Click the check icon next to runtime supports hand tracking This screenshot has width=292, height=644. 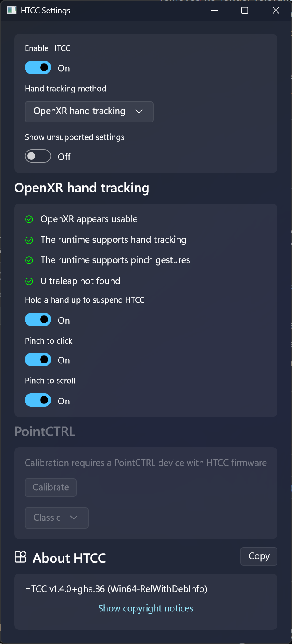point(29,240)
